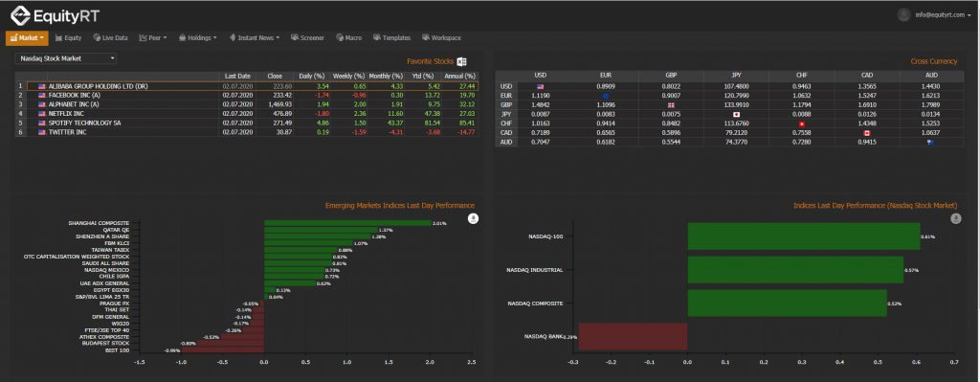Expand the Instant News menu
The width and height of the screenshot is (980, 382).
(254, 38)
